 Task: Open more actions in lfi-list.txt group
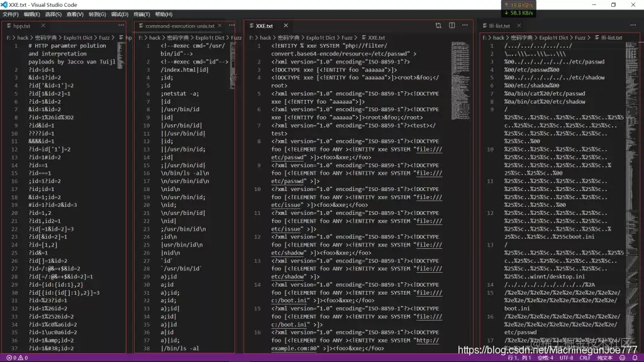coord(633,25)
